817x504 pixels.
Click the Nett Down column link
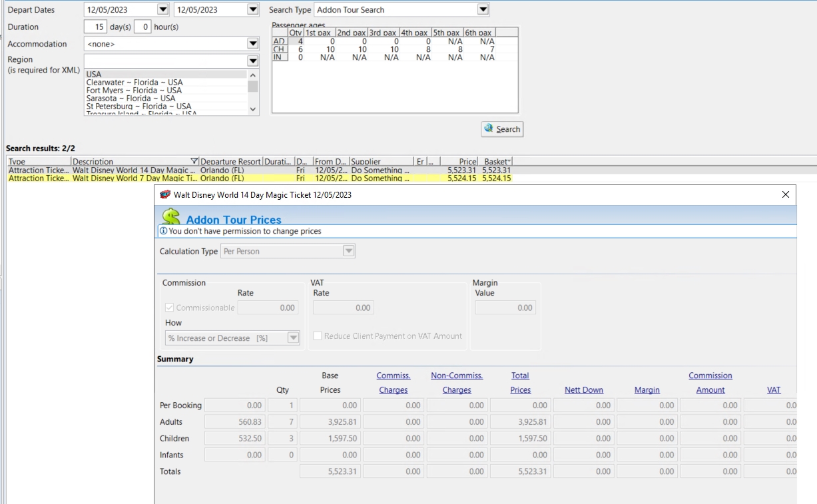tap(583, 390)
